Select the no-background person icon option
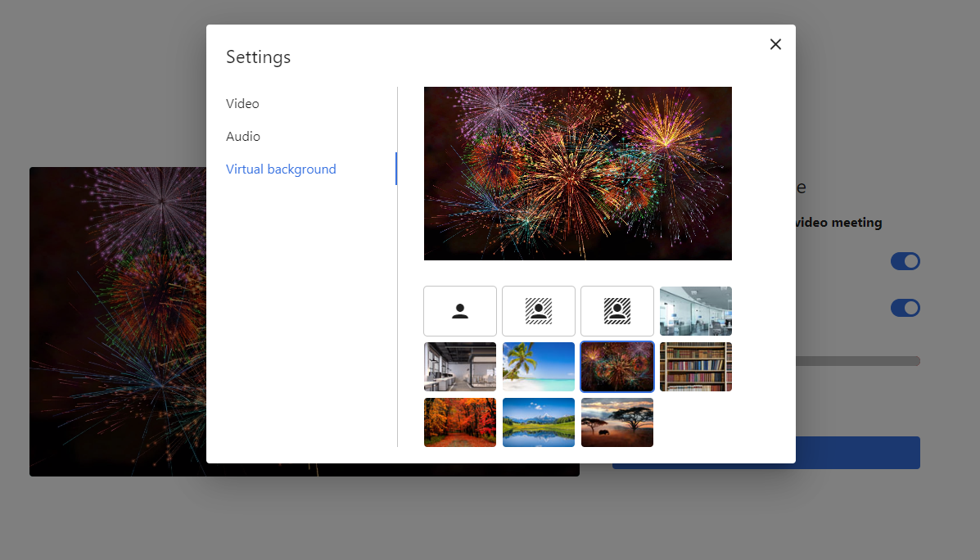 click(460, 311)
